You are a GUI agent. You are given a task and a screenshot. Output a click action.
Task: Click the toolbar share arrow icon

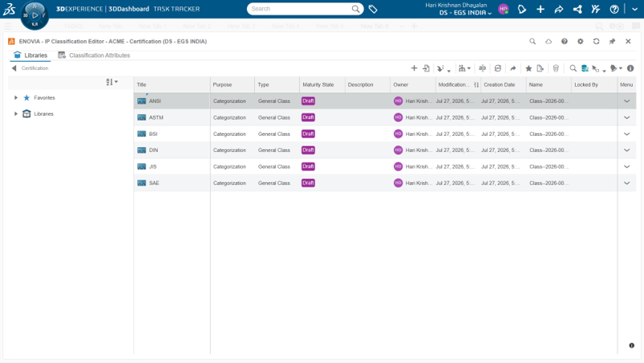coord(513,68)
